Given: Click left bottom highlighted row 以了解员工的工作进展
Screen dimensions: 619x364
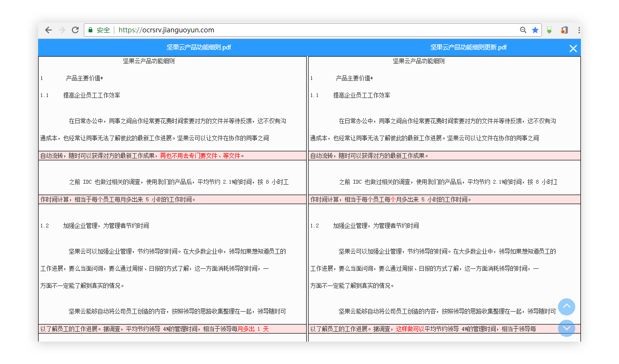Looking at the screenshot, I should pos(172,329).
